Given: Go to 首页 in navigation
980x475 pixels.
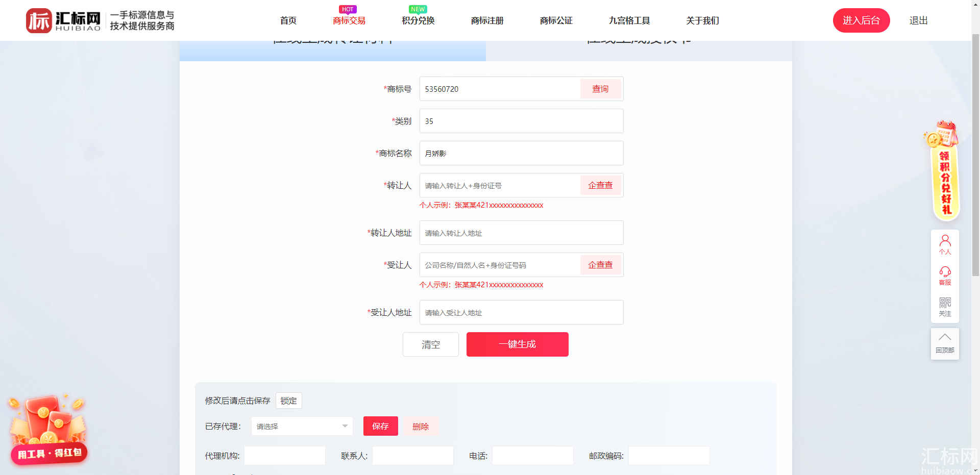Looking at the screenshot, I should tap(288, 20).
